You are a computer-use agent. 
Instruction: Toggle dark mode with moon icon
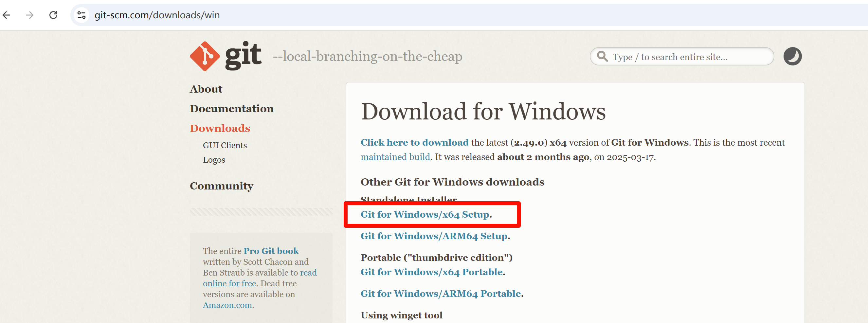(x=792, y=56)
